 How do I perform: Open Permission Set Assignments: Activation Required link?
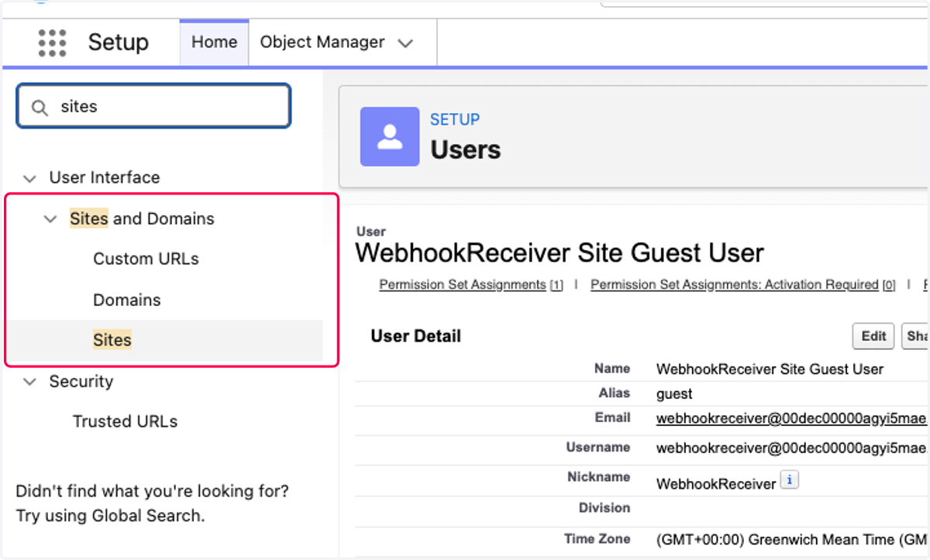point(735,285)
